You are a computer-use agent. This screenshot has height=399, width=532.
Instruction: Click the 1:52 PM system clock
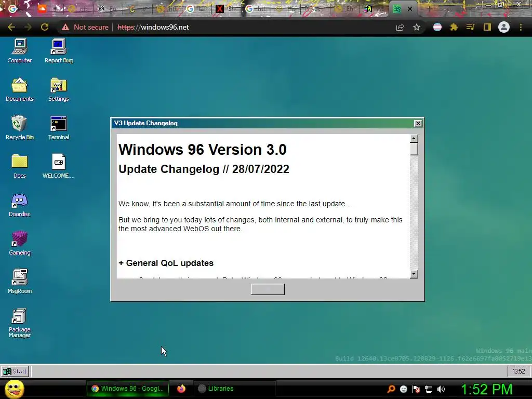pos(486,389)
